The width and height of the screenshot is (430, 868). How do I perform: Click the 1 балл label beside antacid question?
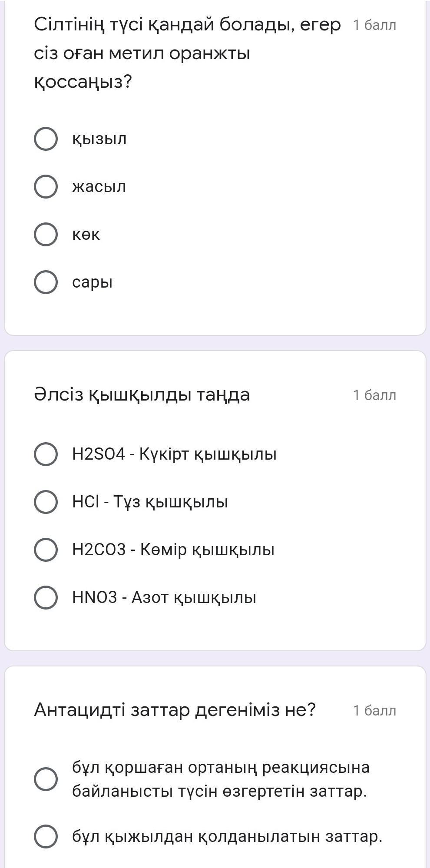[x=374, y=710]
